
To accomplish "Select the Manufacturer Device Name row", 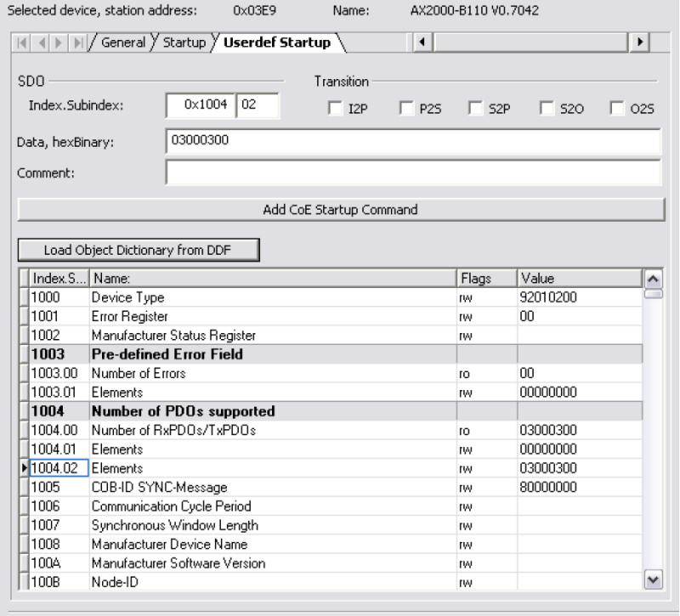I will coord(331,545).
